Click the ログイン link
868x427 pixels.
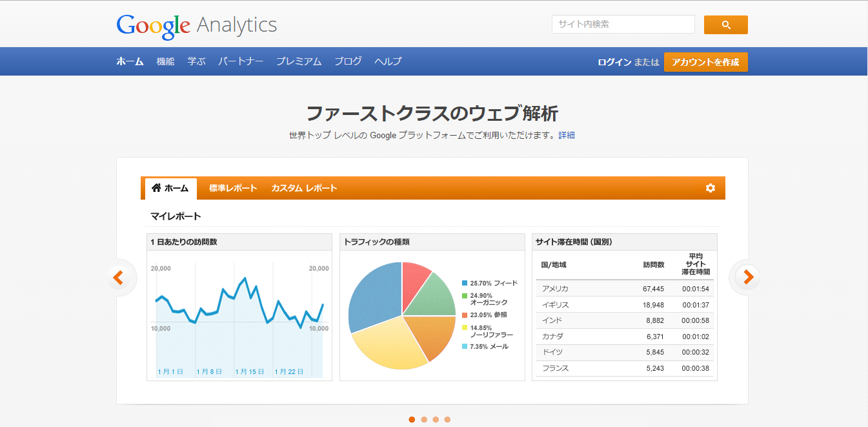coord(614,62)
